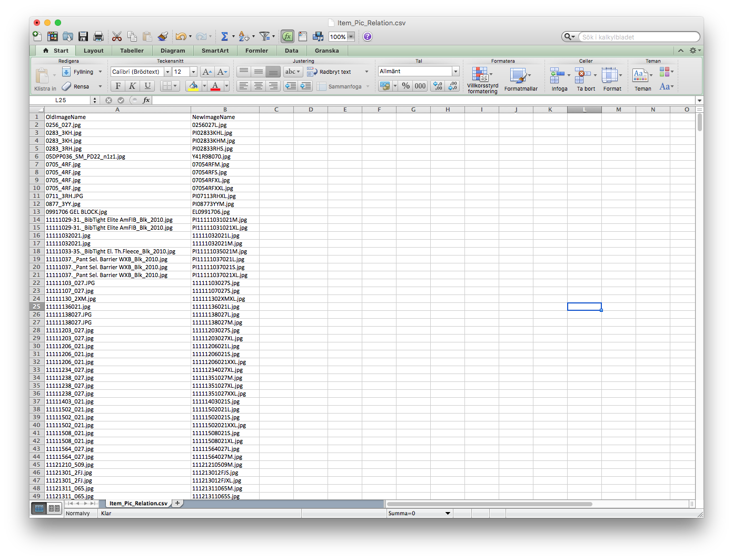Open the font size dropdown
733x560 pixels.
[x=193, y=72]
